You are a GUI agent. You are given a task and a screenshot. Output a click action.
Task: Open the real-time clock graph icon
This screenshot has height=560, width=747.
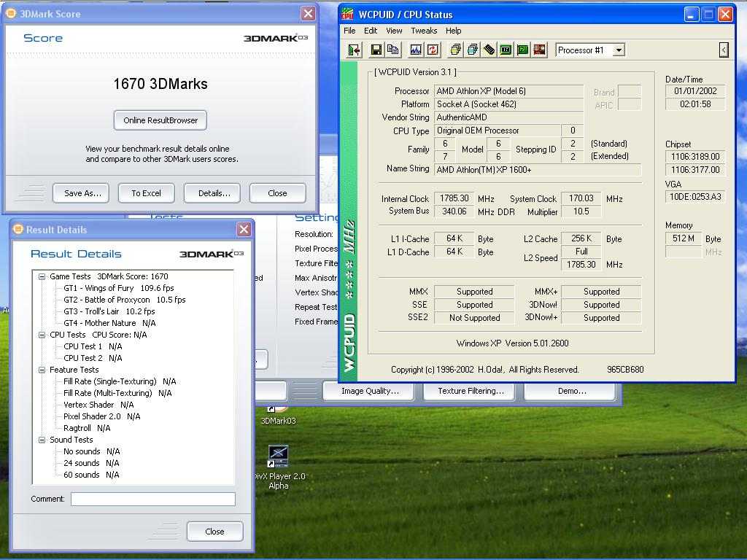click(416, 50)
